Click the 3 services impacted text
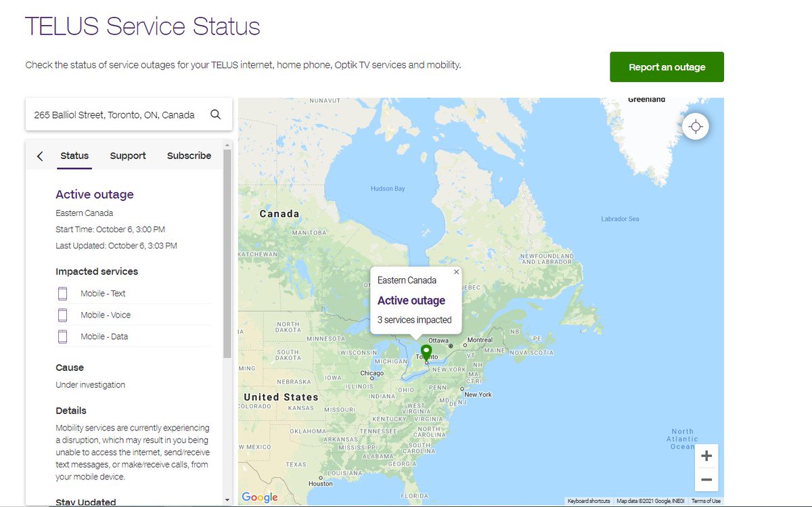The height and width of the screenshot is (507, 812). click(x=414, y=319)
